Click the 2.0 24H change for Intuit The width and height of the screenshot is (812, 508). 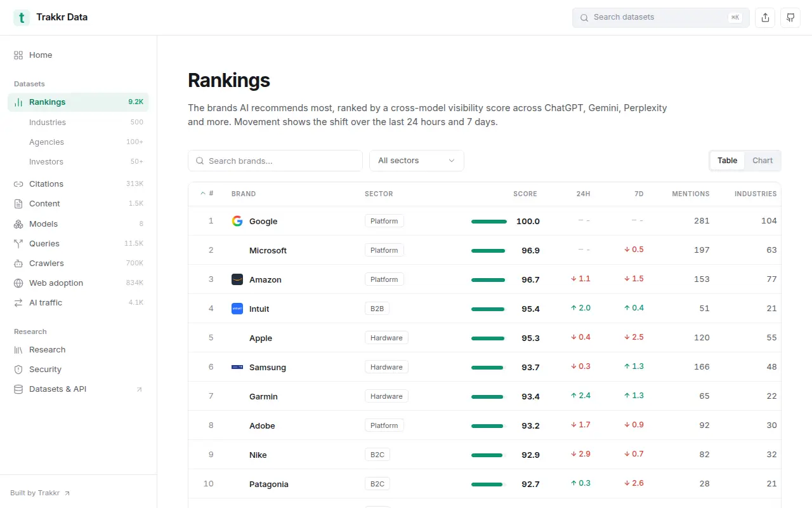coord(580,308)
